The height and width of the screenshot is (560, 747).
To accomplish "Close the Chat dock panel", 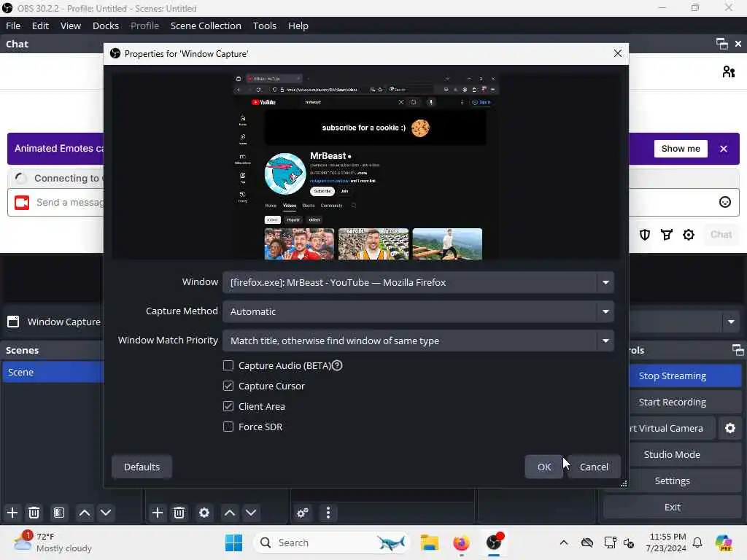I will [738, 44].
